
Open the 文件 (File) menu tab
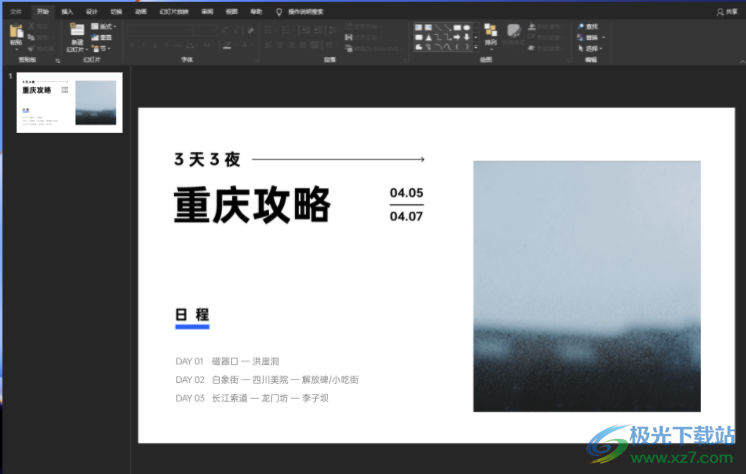[16, 11]
